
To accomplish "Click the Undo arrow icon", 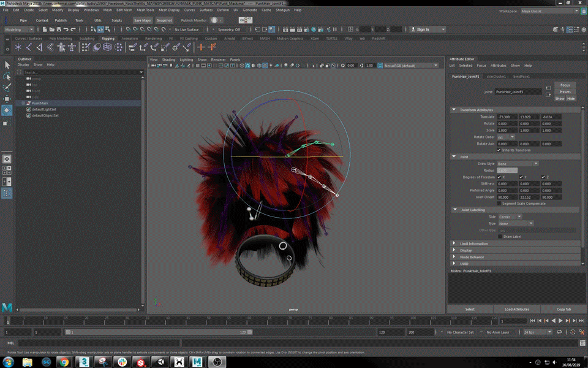I will (x=66, y=29).
